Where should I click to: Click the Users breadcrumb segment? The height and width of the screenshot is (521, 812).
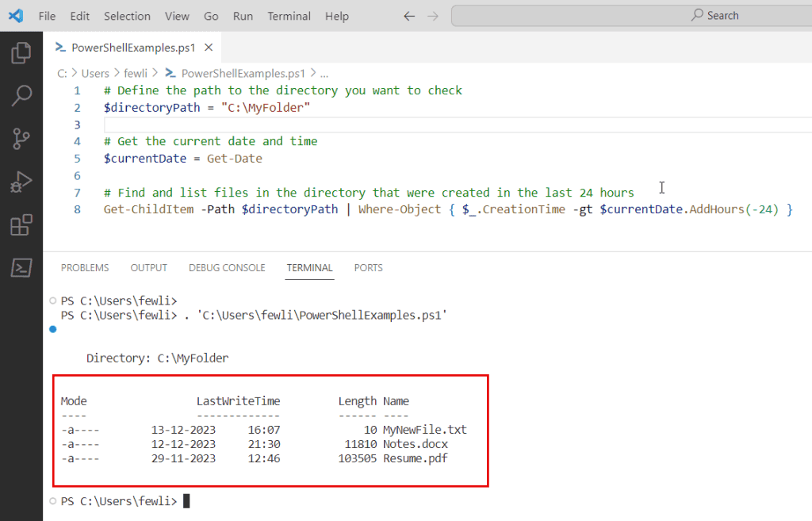pyautogui.click(x=95, y=74)
